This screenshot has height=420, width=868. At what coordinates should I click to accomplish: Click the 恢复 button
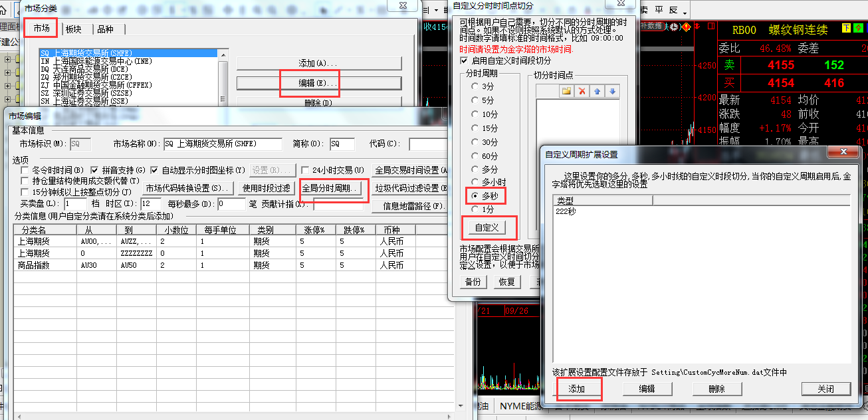pyautogui.click(x=507, y=281)
